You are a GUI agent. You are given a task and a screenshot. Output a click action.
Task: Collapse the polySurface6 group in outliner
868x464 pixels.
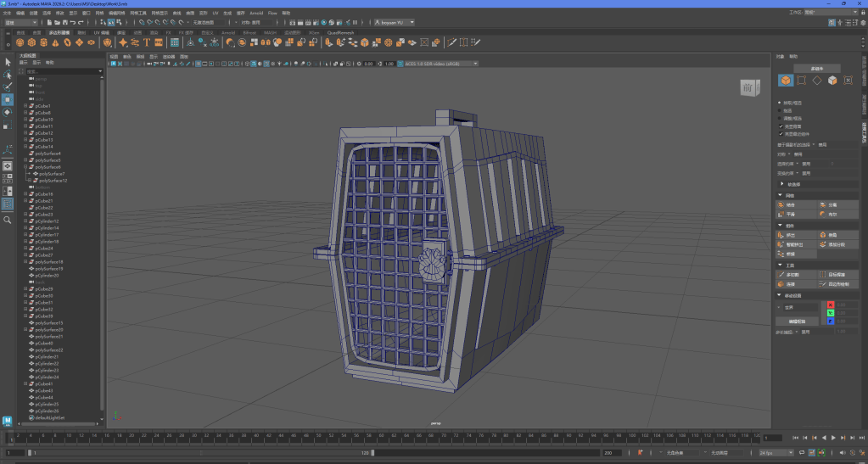26,167
